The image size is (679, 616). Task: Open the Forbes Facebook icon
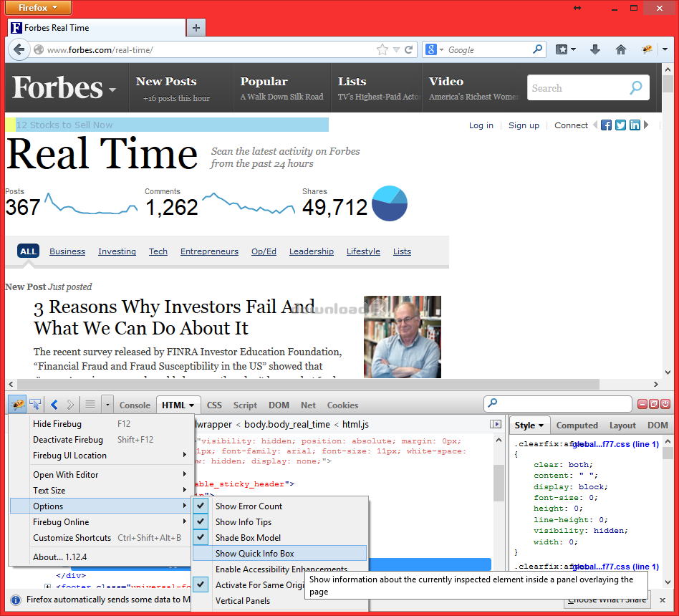[x=606, y=125]
